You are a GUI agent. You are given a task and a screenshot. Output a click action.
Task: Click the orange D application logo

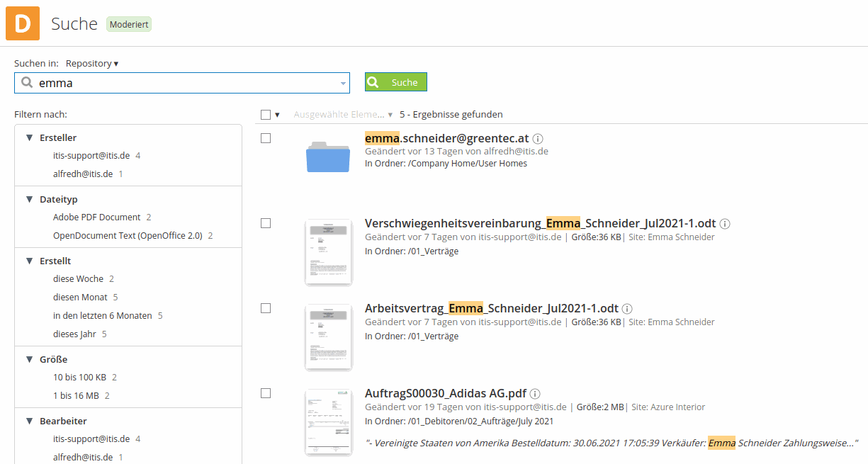(x=23, y=23)
